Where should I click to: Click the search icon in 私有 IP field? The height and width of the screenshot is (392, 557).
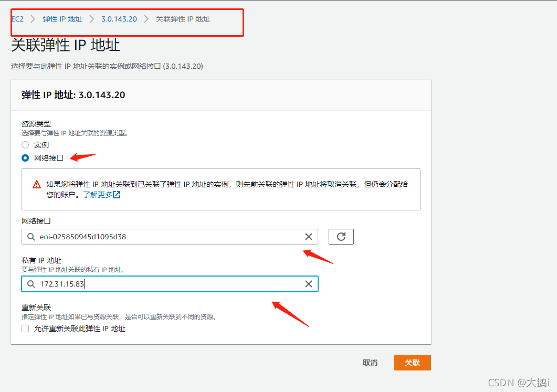click(31, 284)
